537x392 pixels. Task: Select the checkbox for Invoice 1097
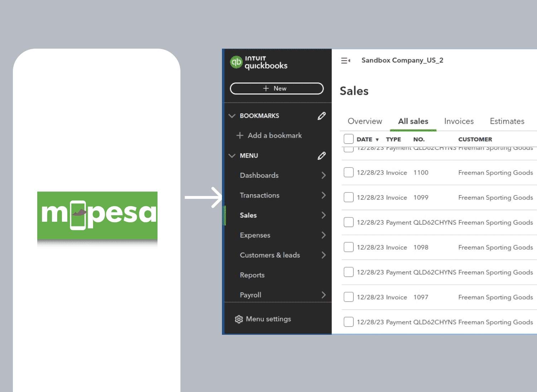[x=348, y=297]
